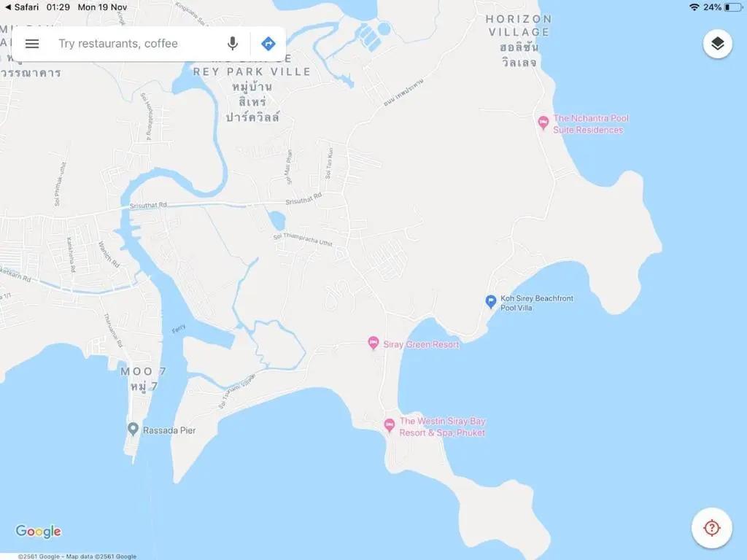
Task: Select The Westin Siray Bay Resort pin
Action: coord(390,426)
